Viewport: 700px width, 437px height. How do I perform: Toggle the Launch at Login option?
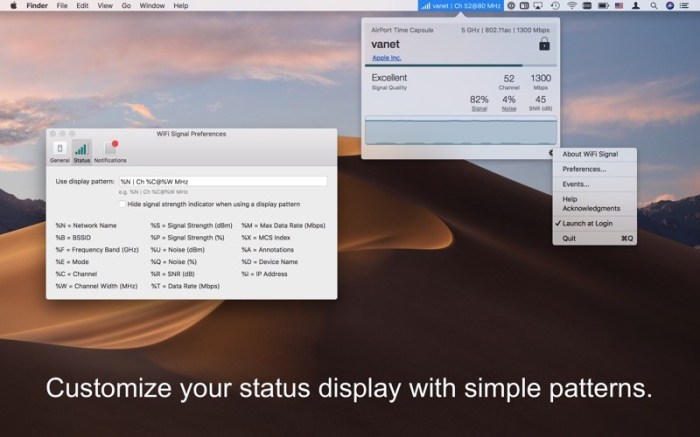point(588,223)
